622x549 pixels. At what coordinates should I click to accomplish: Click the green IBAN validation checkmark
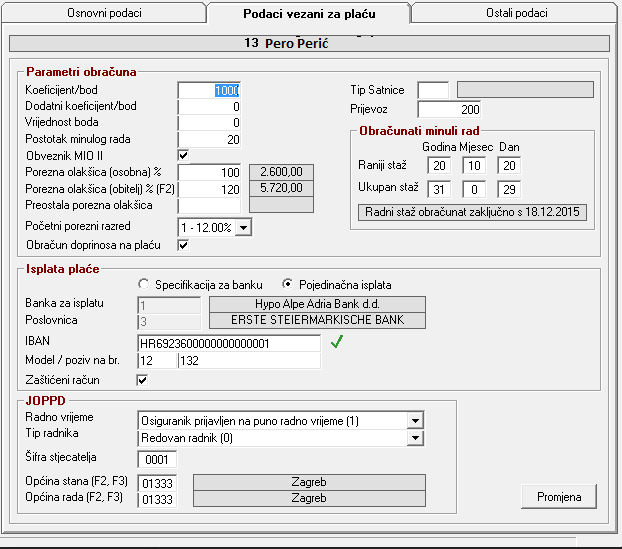pyautogui.click(x=338, y=343)
